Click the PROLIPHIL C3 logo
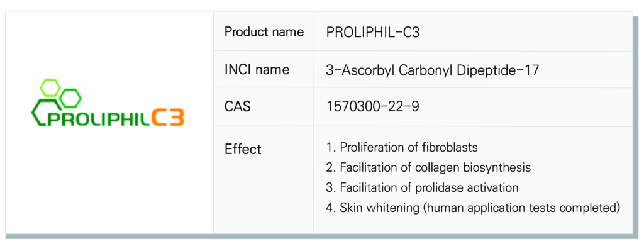The image size is (644, 251). tap(107, 103)
